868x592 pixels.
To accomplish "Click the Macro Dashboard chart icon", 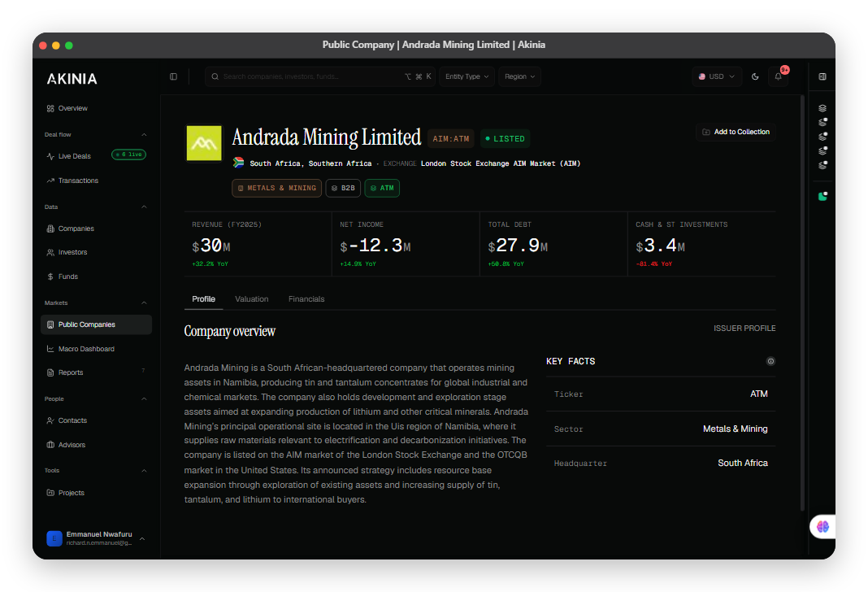I will pyautogui.click(x=50, y=349).
